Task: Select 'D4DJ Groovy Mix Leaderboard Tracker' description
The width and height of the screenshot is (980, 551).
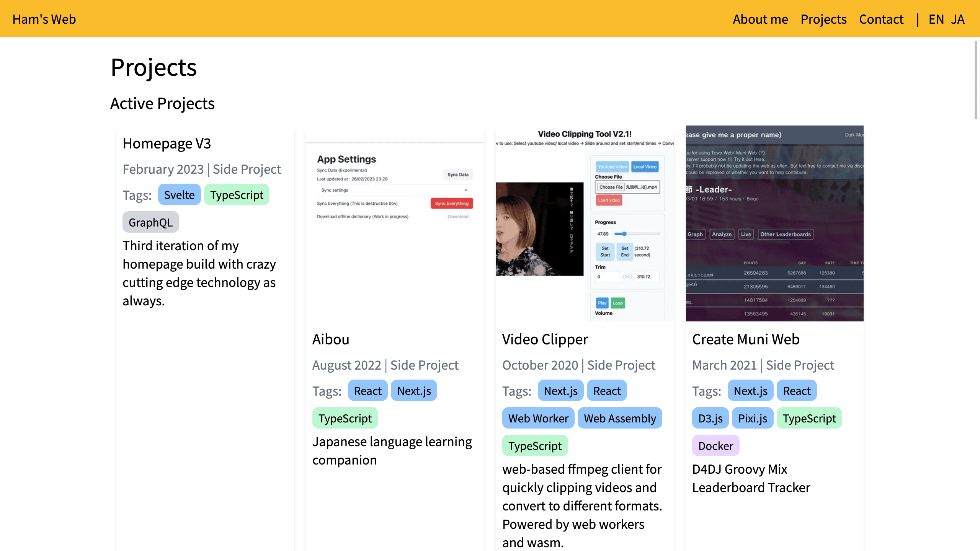Action: coord(751,478)
